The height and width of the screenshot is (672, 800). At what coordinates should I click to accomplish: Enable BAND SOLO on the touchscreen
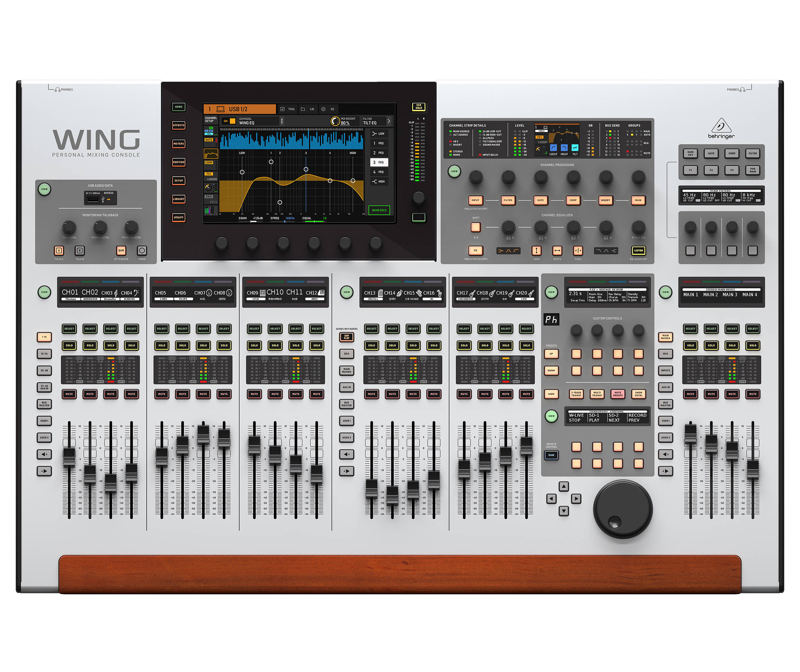(x=379, y=210)
